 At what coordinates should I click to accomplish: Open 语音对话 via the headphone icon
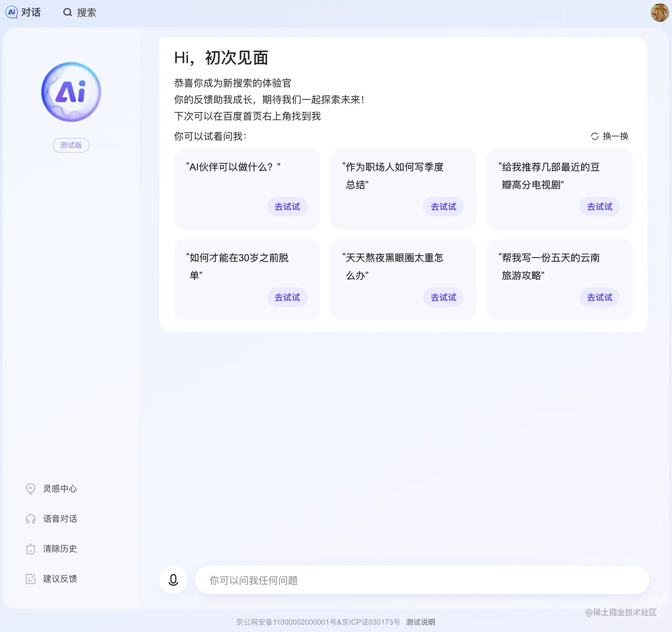30,519
